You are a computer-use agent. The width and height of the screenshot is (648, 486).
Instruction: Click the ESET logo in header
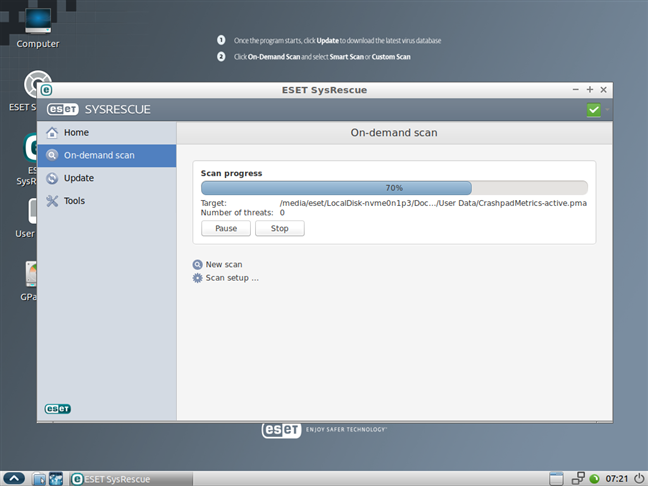point(62,109)
